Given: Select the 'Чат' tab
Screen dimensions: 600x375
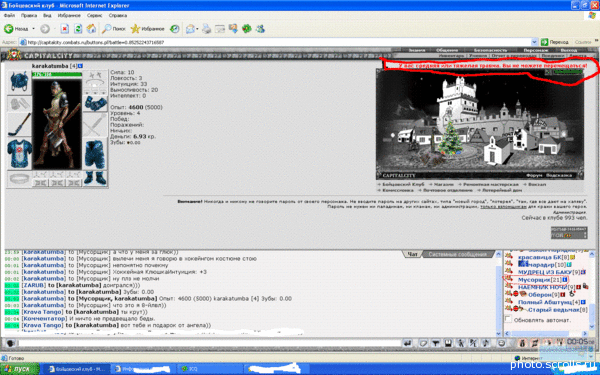Looking at the screenshot, I should coord(412,254).
